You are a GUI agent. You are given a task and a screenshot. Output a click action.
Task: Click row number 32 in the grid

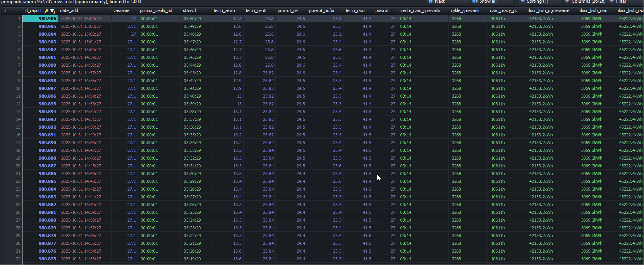(x=18, y=259)
